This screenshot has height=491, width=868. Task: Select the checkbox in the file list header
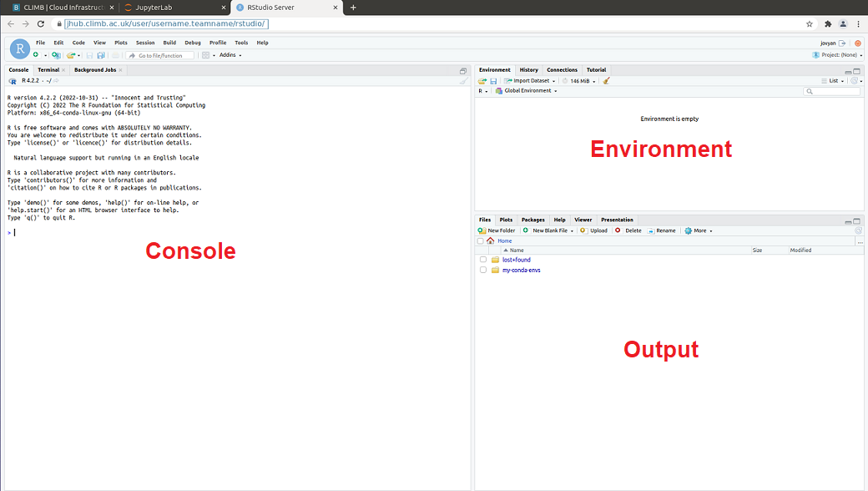[x=482, y=240]
